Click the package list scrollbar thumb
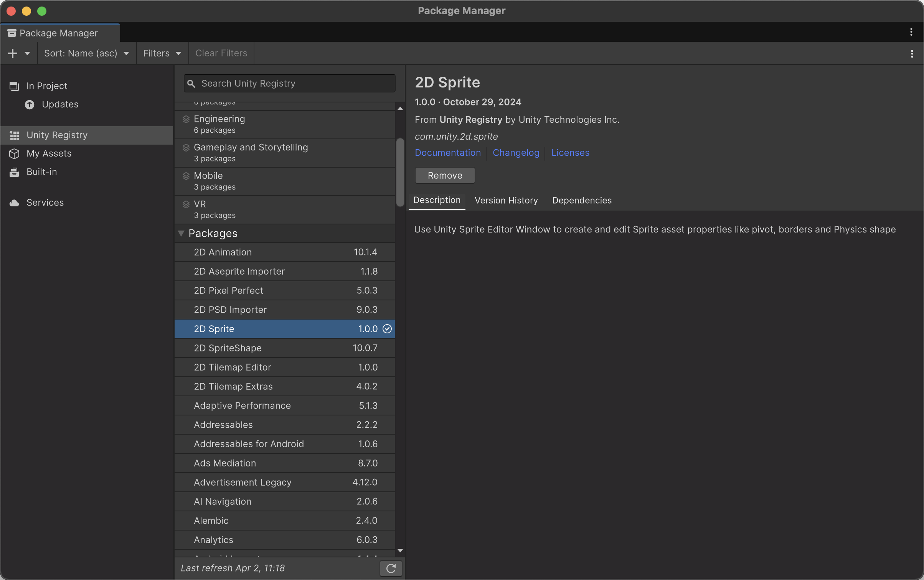924x580 pixels. (400, 172)
